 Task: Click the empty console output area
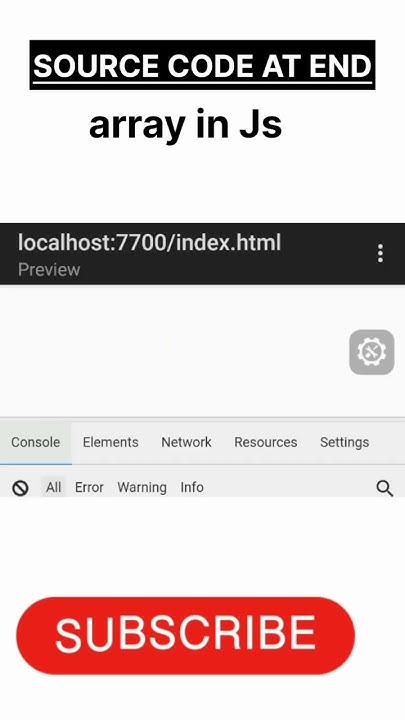coord(202,542)
